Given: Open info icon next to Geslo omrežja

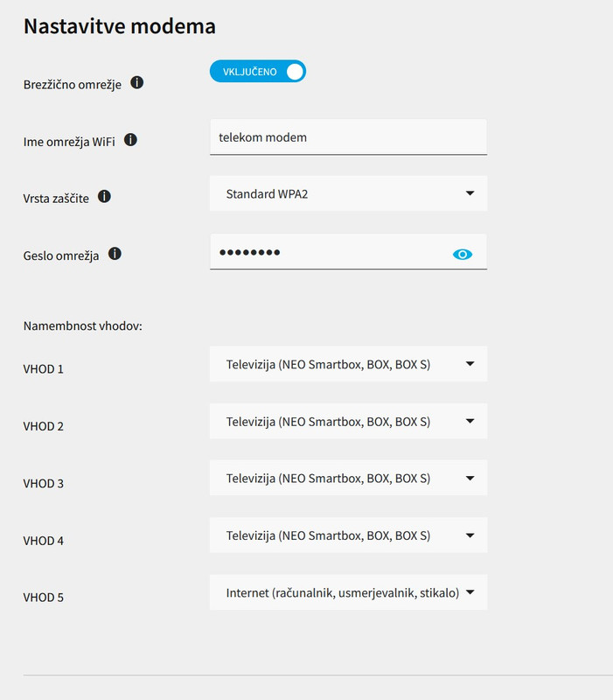Looking at the screenshot, I should 115,254.
